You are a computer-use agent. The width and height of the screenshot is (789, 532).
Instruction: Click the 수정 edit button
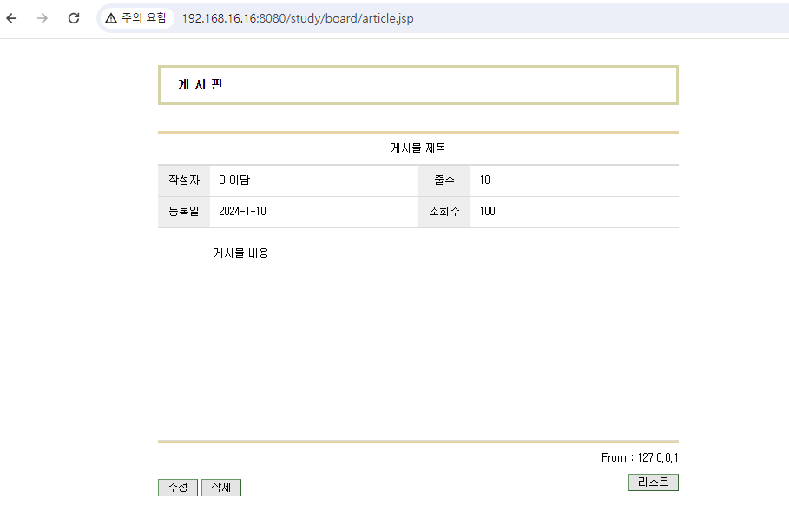[178, 487]
